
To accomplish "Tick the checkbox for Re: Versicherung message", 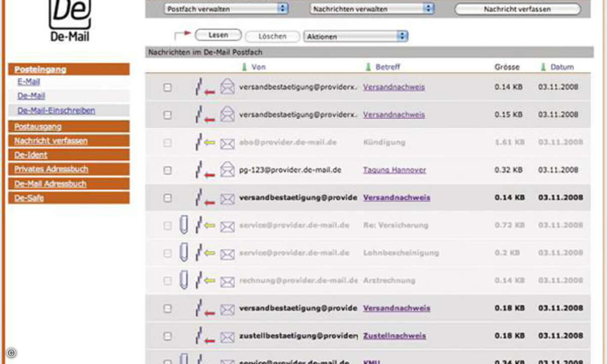I will [x=167, y=225].
